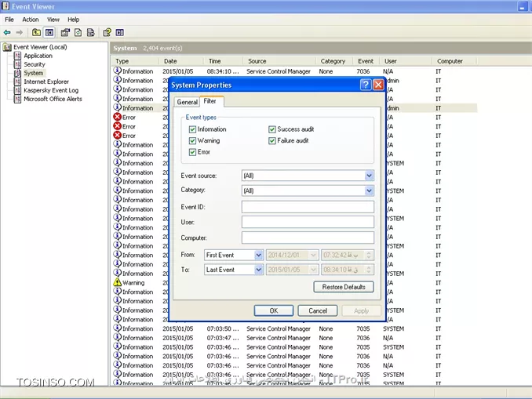Click the Computer input field
Screen dimensions: 532x399
click(x=308, y=238)
